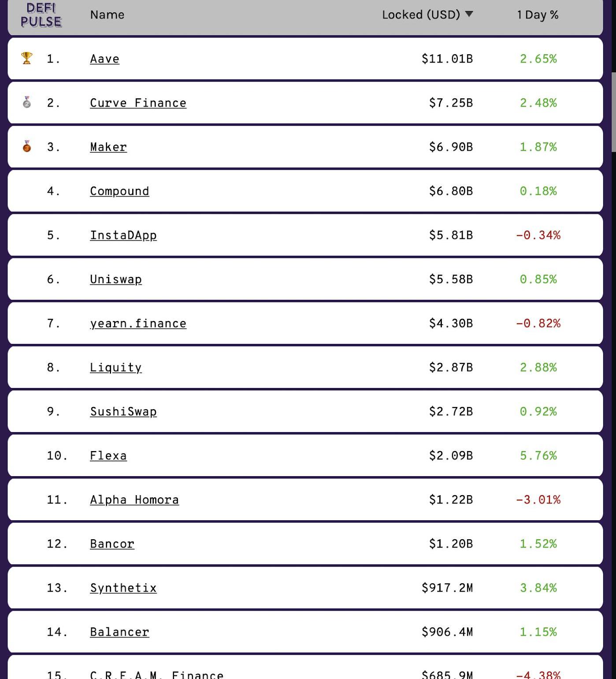Open the Compound link
616x679 pixels.
tap(119, 191)
